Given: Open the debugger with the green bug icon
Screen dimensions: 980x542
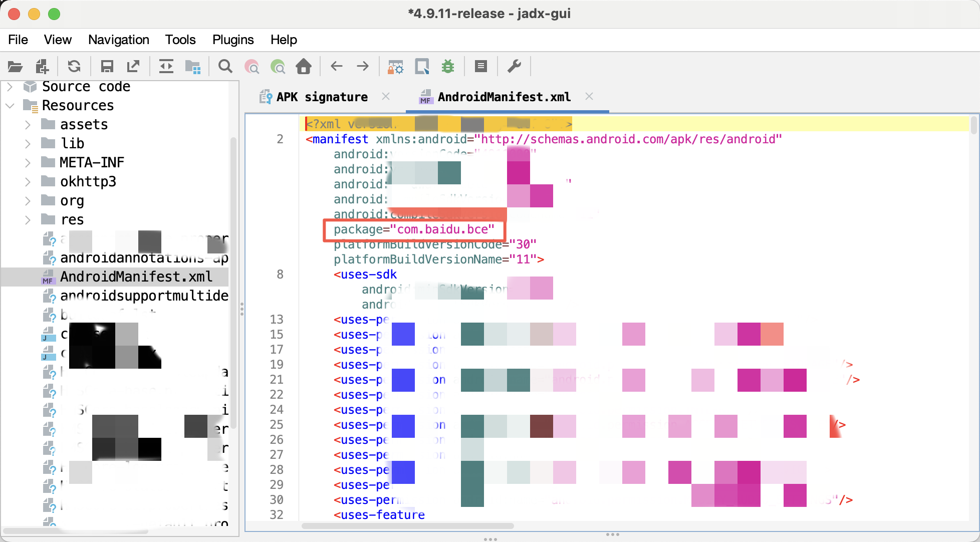Looking at the screenshot, I should coord(447,67).
